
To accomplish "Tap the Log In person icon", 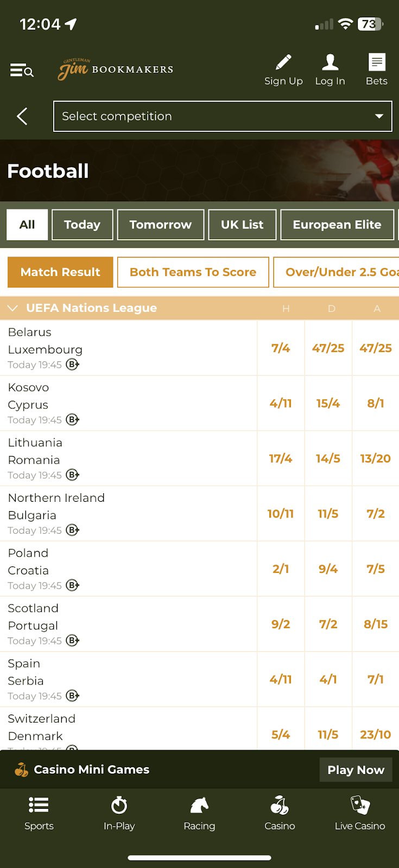I will tap(330, 63).
